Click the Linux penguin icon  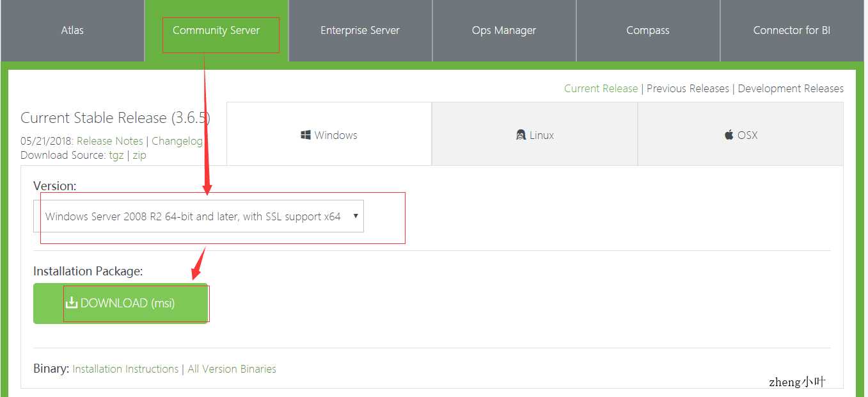(x=521, y=135)
